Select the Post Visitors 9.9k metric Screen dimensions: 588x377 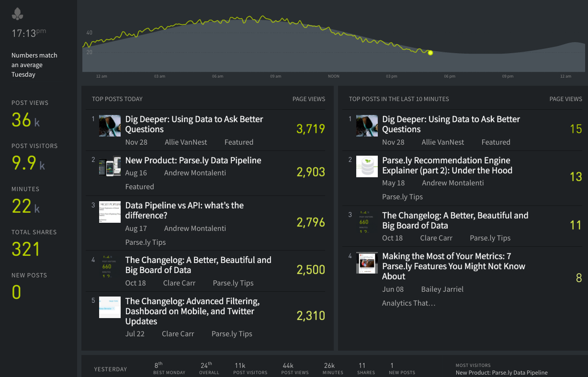pos(34,158)
